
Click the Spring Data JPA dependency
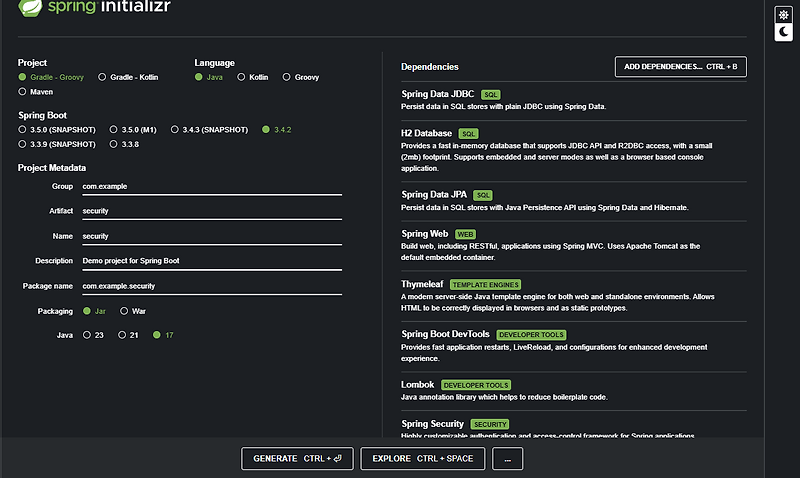click(x=573, y=200)
